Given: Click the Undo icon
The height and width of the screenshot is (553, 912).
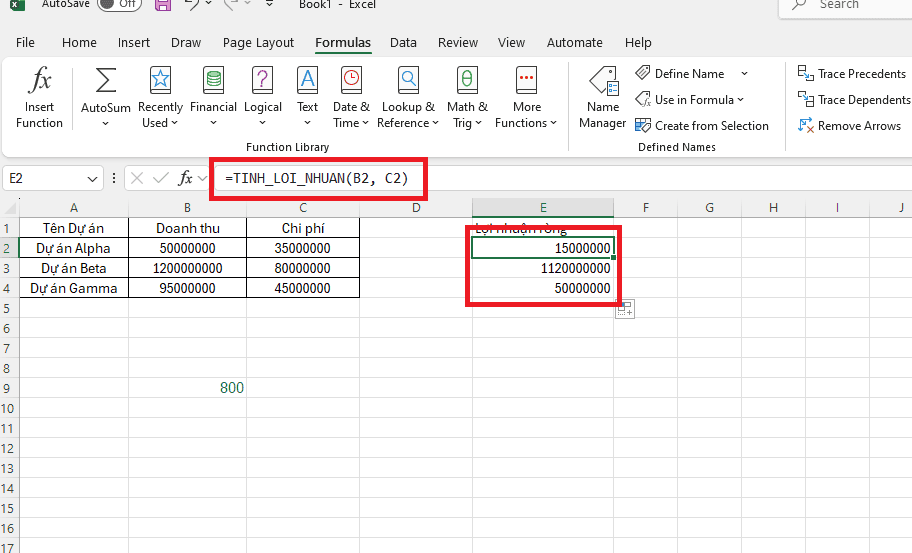Looking at the screenshot, I should (191, 4).
